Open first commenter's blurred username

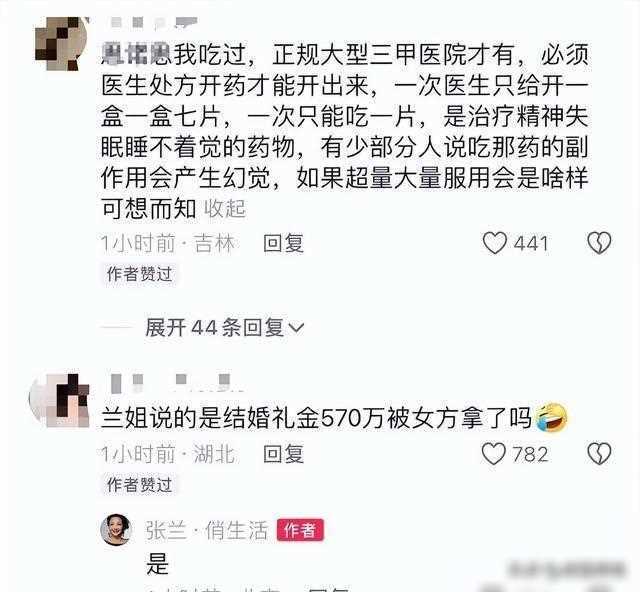pyautogui.click(x=154, y=22)
